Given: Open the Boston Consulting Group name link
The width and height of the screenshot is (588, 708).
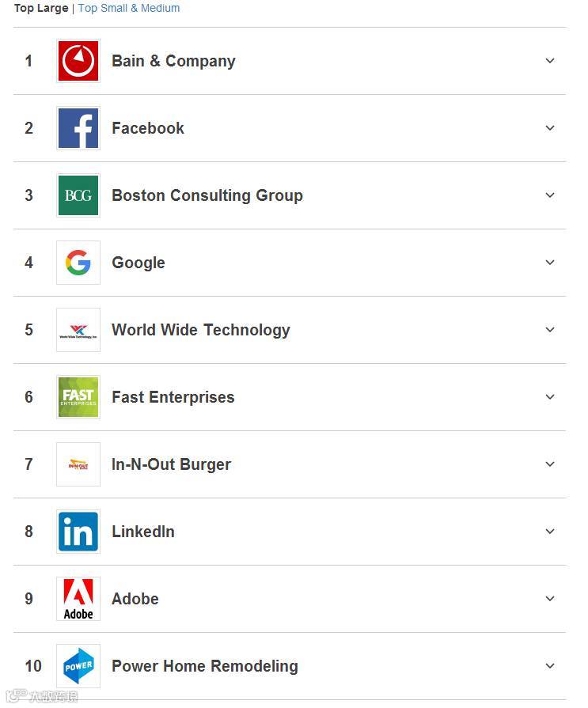Looking at the screenshot, I should [207, 195].
